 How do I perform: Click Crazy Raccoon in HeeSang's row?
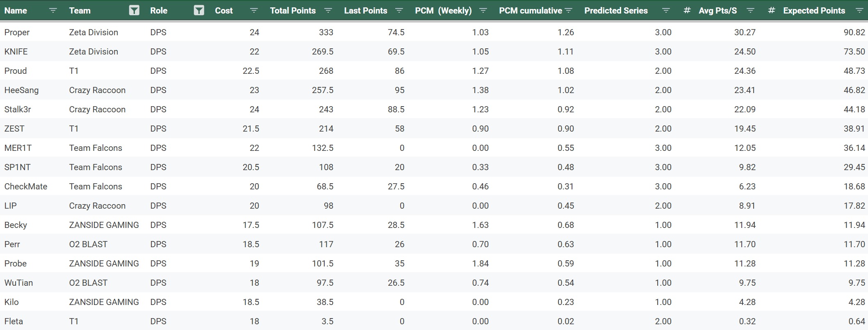tap(97, 90)
